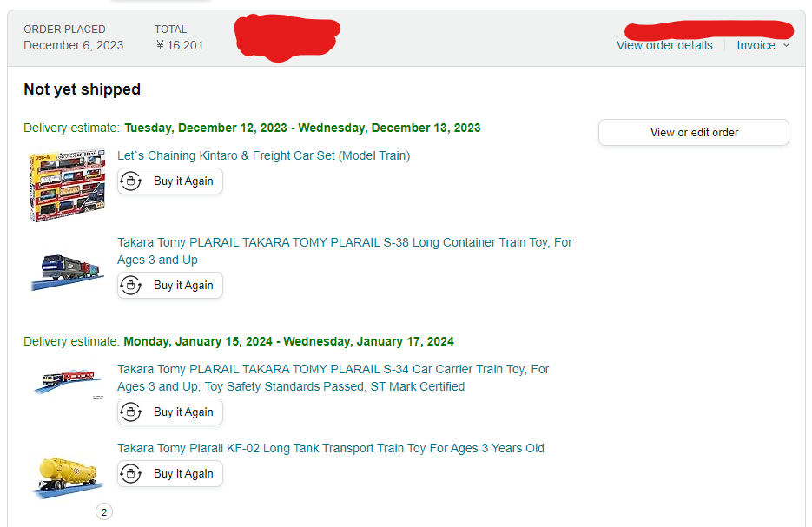Open Kintaro & Freight Car Set product image
This screenshot has height=527, width=812.
pos(66,186)
